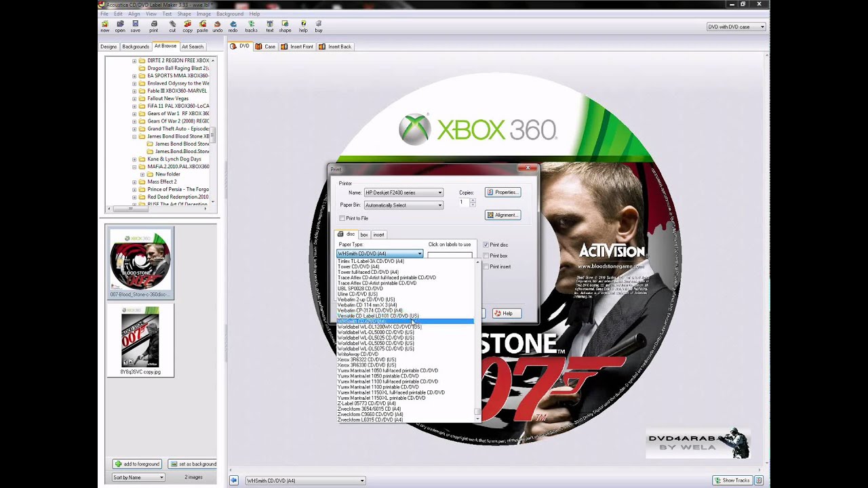The image size is (868, 488).
Task: Select the New folder tree item
Action: [167, 174]
